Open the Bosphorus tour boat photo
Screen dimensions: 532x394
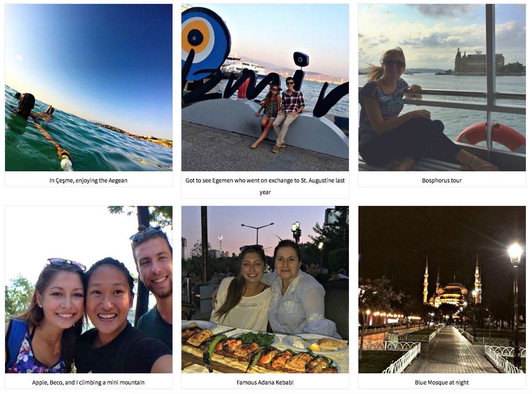442,88
